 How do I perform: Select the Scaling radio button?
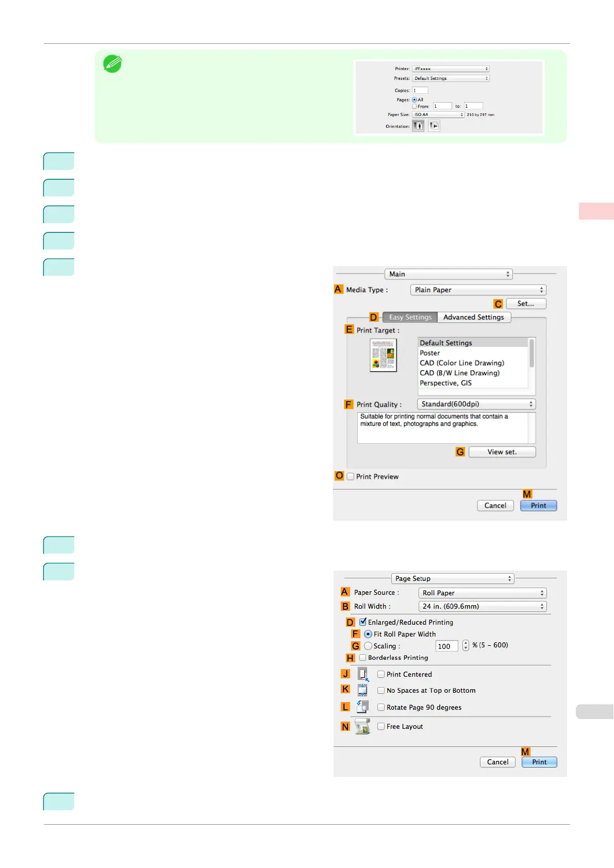368,646
